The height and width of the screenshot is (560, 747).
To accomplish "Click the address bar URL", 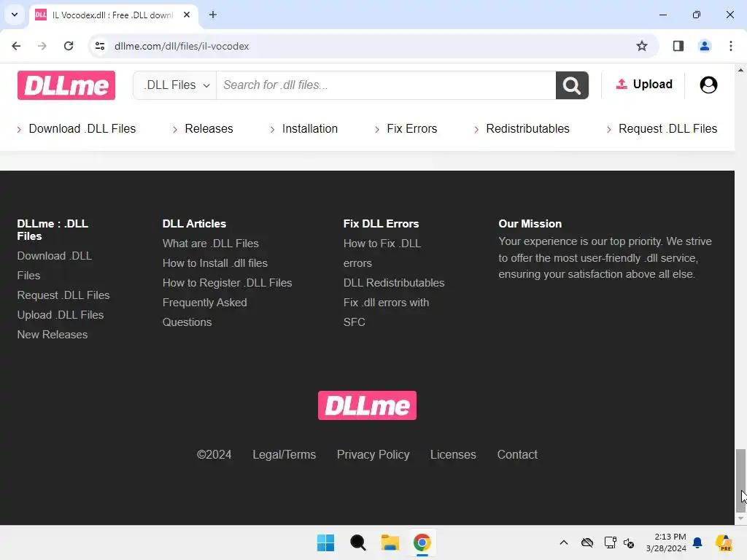I will [182, 46].
